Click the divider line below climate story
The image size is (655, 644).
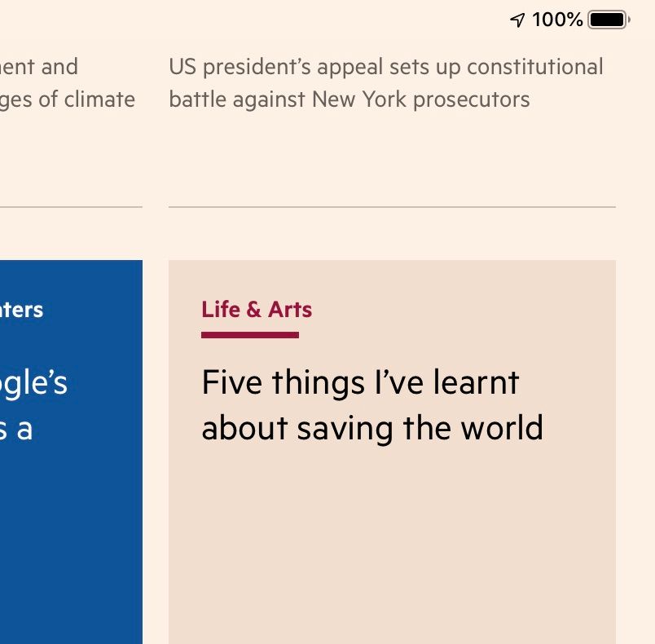click(x=71, y=206)
